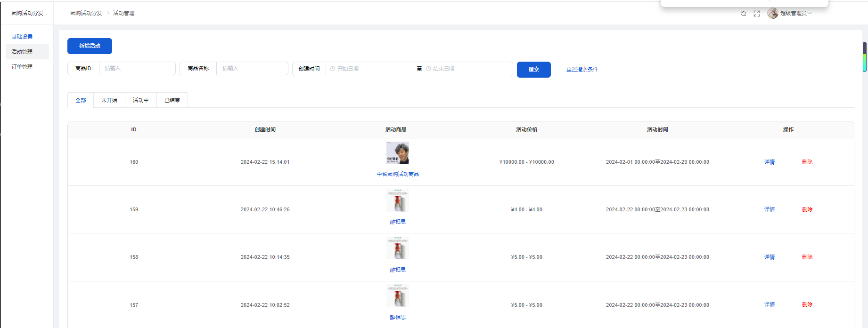Image resolution: width=868 pixels, height=328 pixels.
Task: Select the 已结束 tab
Action: [172, 100]
